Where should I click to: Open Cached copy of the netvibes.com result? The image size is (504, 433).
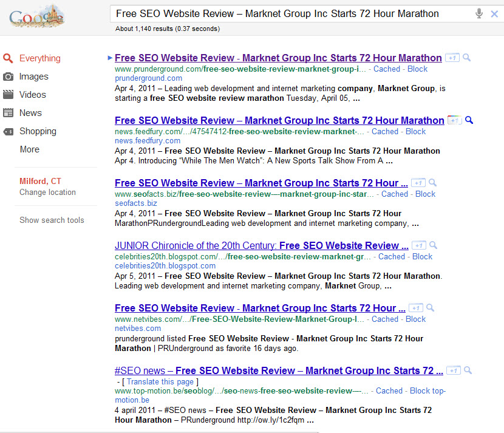[385, 319]
